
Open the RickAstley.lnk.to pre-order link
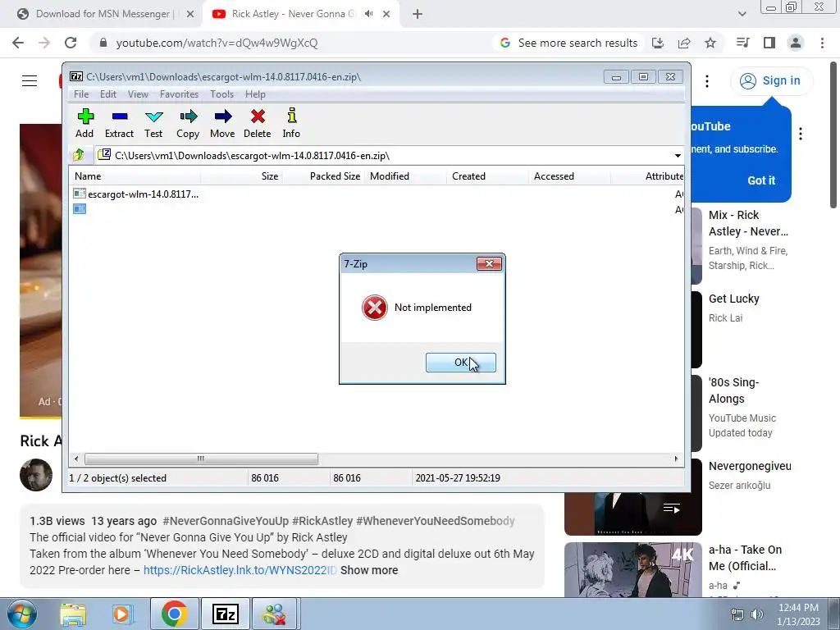pyautogui.click(x=240, y=571)
